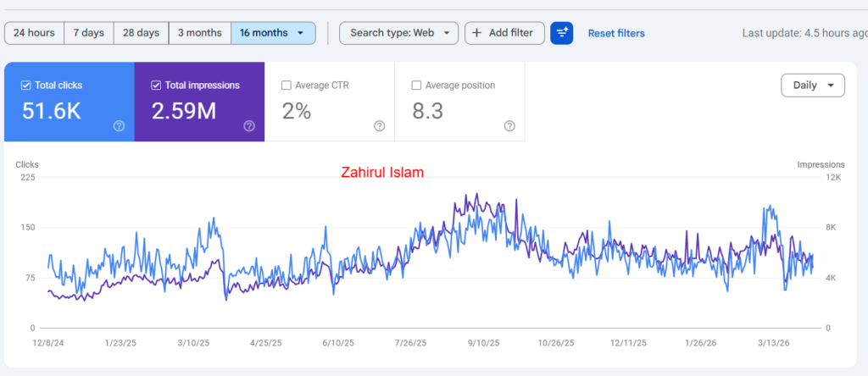This screenshot has height=376, width=868.
Task: Click the Reset filters link
Action: coord(616,33)
